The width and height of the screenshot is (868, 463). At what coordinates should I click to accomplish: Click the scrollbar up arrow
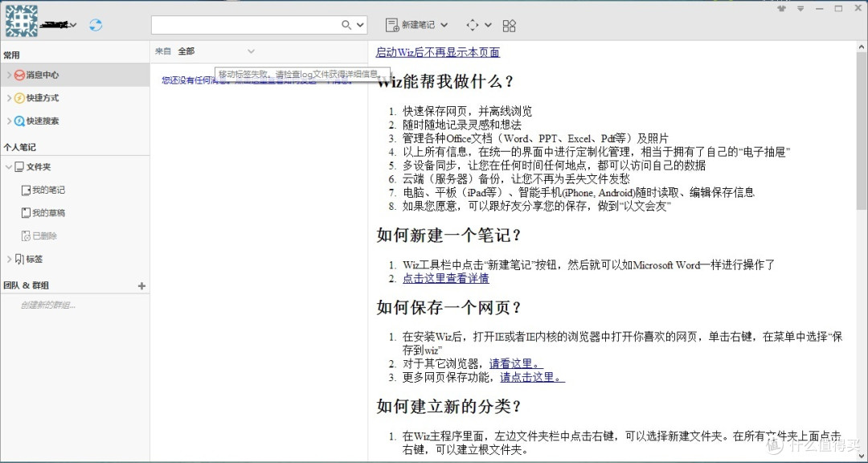862,47
